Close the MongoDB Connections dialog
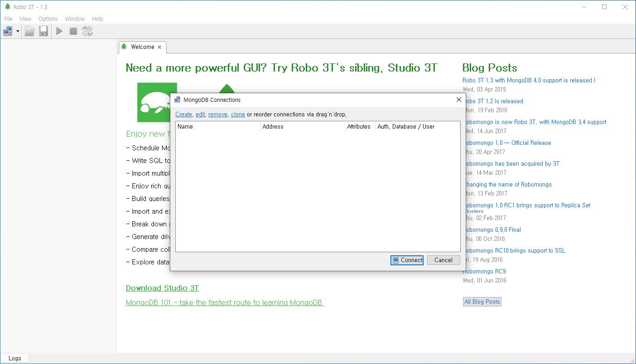The width and height of the screenshot is (636, 364). (458, 100)
